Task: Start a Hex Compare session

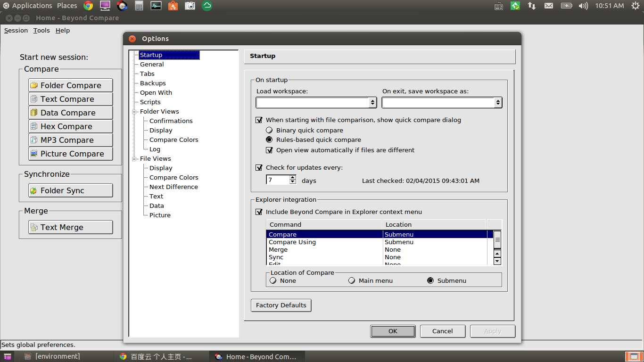Action: (71, 126)
